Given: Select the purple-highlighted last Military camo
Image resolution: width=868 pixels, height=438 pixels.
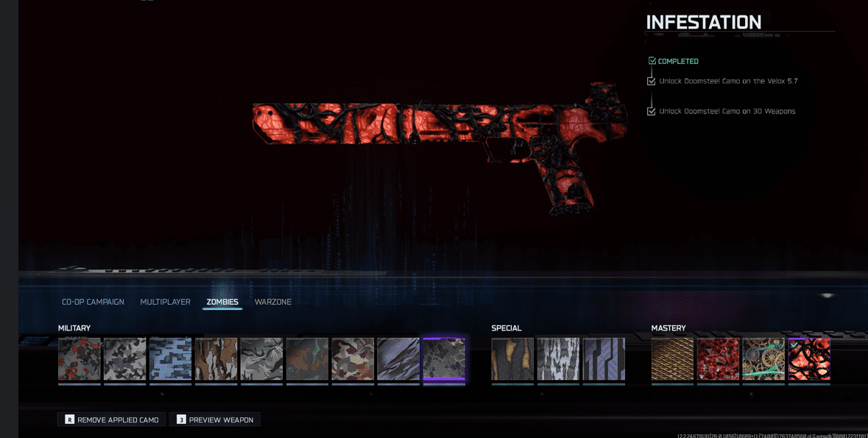Looking at the screenshot, I should click(444, 359).
